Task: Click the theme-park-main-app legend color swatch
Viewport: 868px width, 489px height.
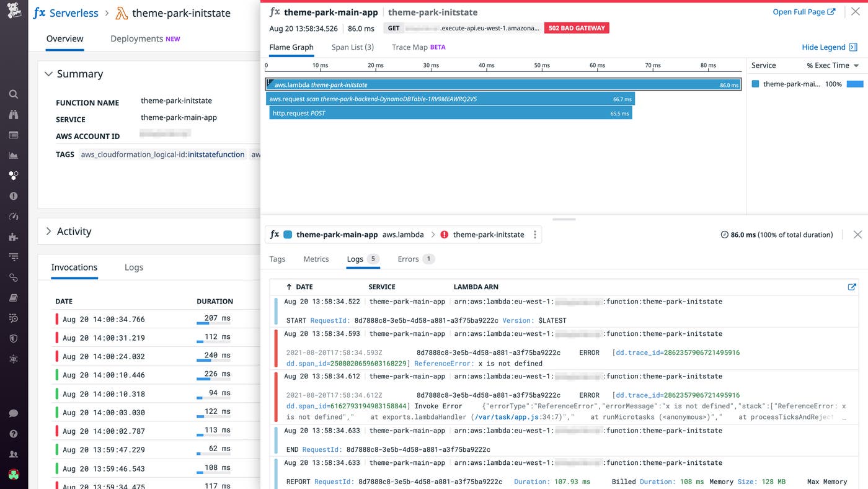Action: pos(755,84)
